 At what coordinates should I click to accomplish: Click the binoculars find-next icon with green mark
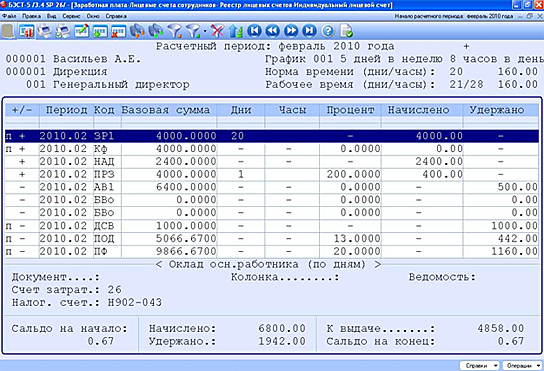(x=156, y=32)
